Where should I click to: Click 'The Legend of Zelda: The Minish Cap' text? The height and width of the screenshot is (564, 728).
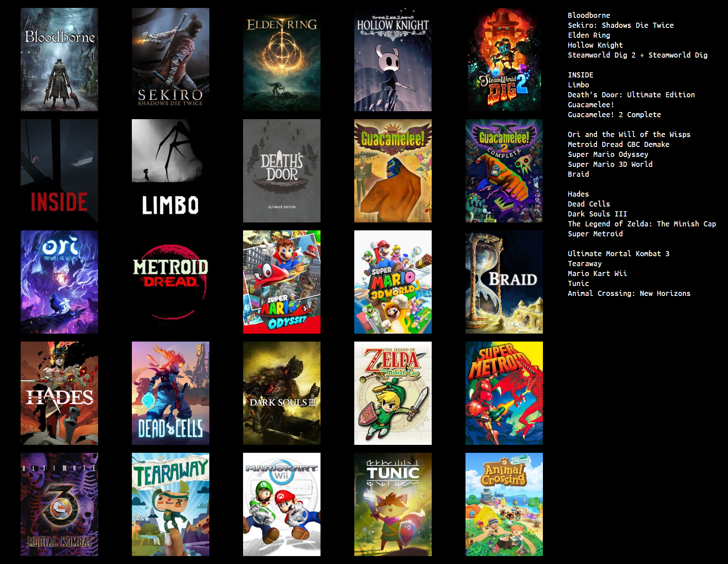coord(642,224)
